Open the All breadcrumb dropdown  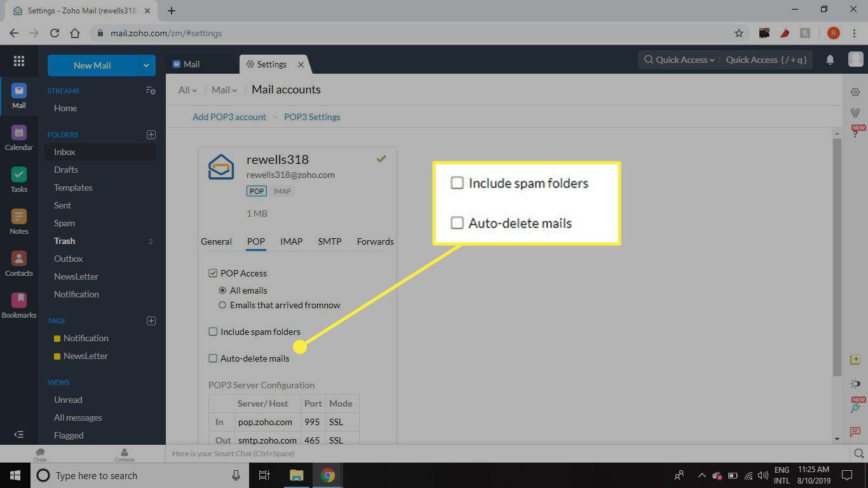tap(187, 90)
